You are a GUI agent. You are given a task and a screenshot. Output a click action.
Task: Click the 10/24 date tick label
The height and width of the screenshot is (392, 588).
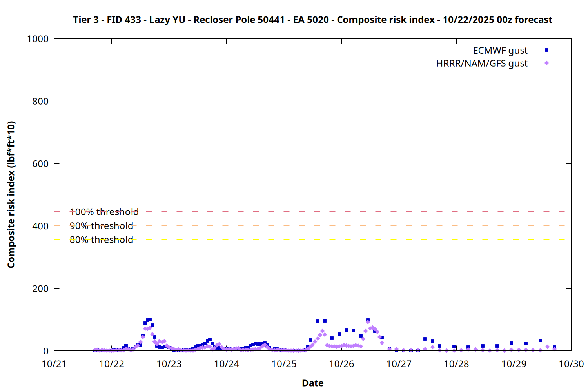[x=227, y=364]
